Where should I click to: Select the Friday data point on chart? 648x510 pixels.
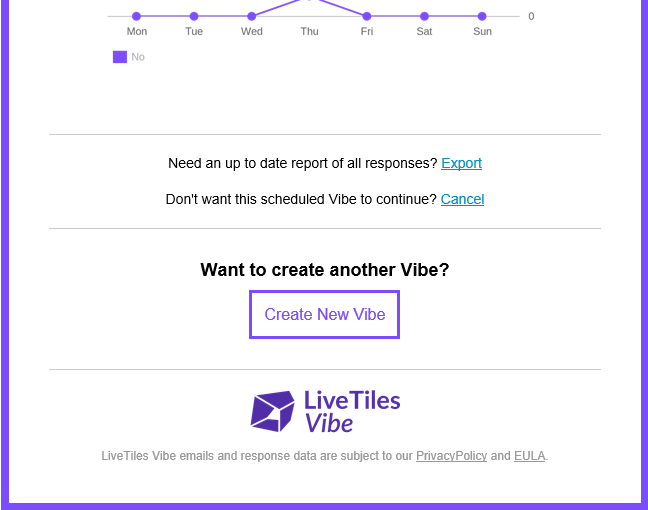[x=367, y=16]
